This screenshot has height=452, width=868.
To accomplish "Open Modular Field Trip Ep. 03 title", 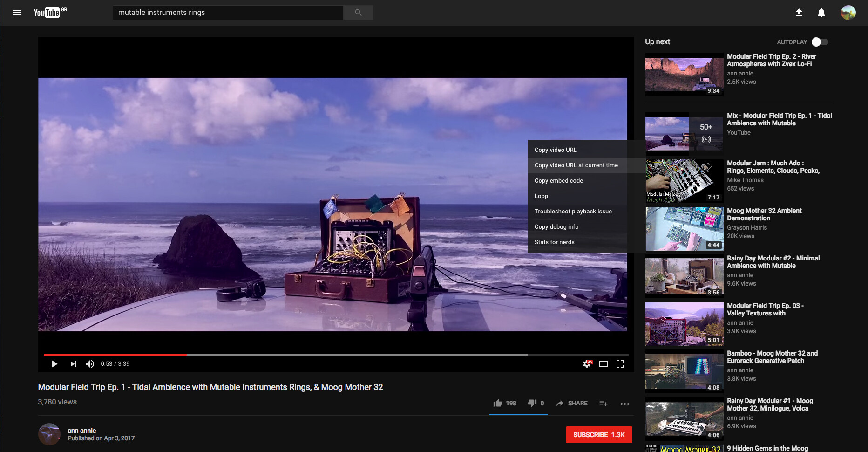I will tap(765, 309).
